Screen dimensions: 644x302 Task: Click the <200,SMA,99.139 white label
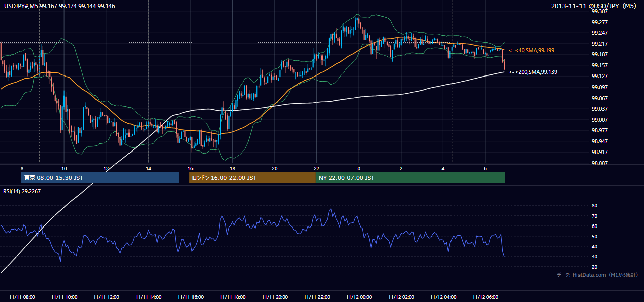(x=533, y=72)
